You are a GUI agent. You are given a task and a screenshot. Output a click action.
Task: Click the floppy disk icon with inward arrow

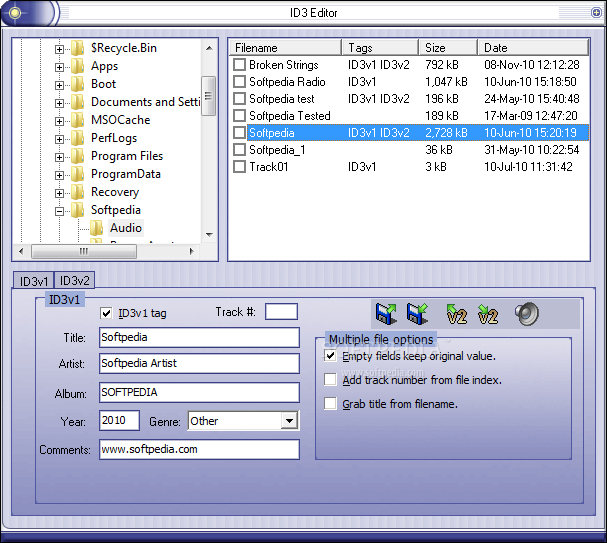pos(417,313)
